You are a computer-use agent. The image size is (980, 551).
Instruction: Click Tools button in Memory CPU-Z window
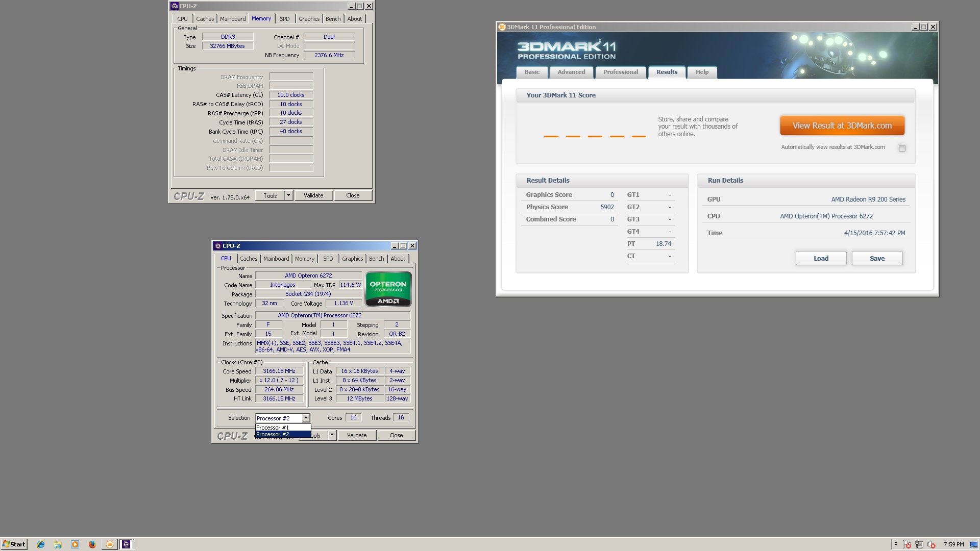point(270,195)
